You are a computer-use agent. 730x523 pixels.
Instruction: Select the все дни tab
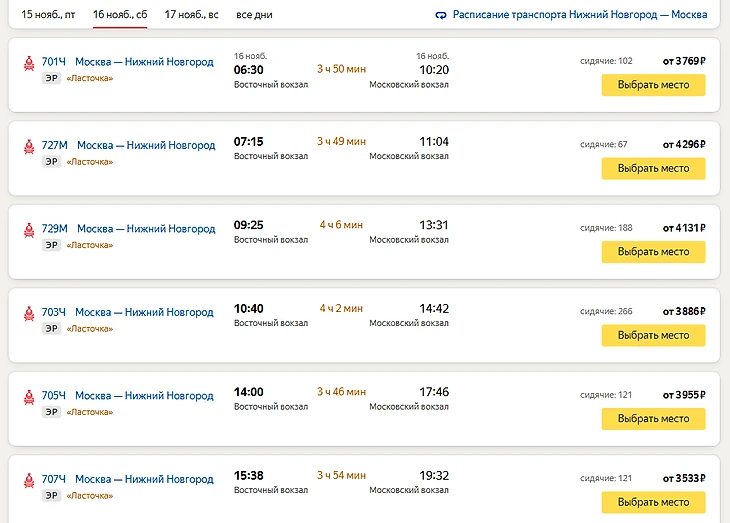(254, 15)
